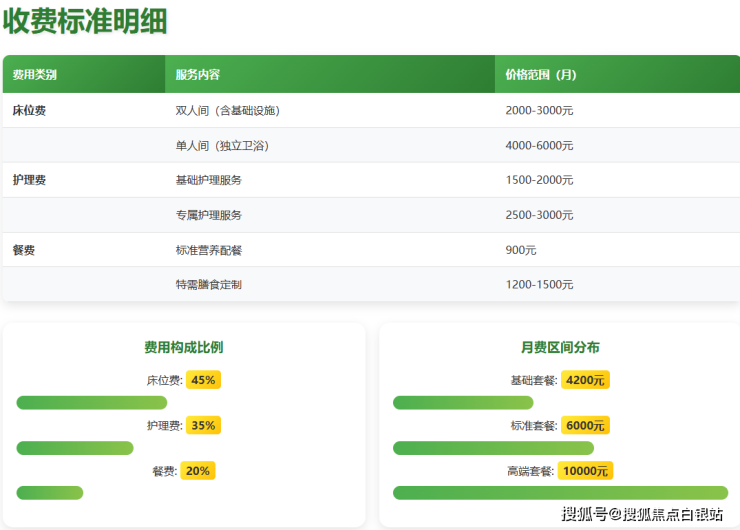Click the 搜狐号@搜狐焦点白银站 watermark
The image size is (740, 530).
click(642, 515)
